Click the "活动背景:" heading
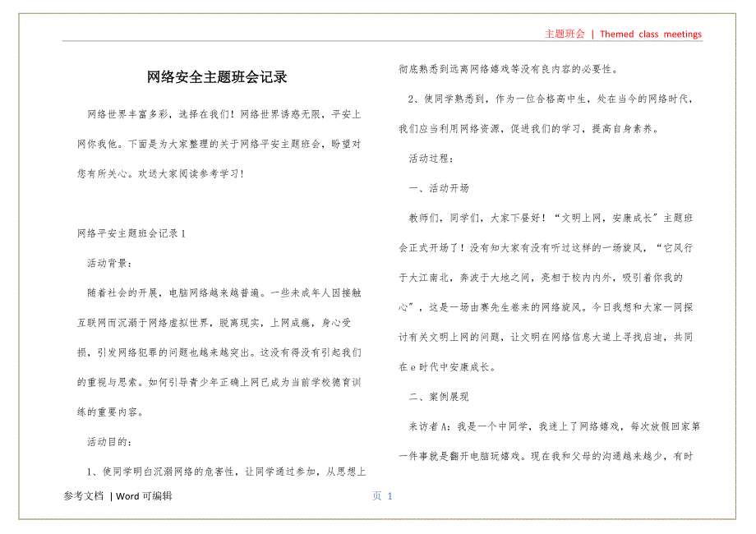Screen dimensions: 756x534 pos(108,263)
